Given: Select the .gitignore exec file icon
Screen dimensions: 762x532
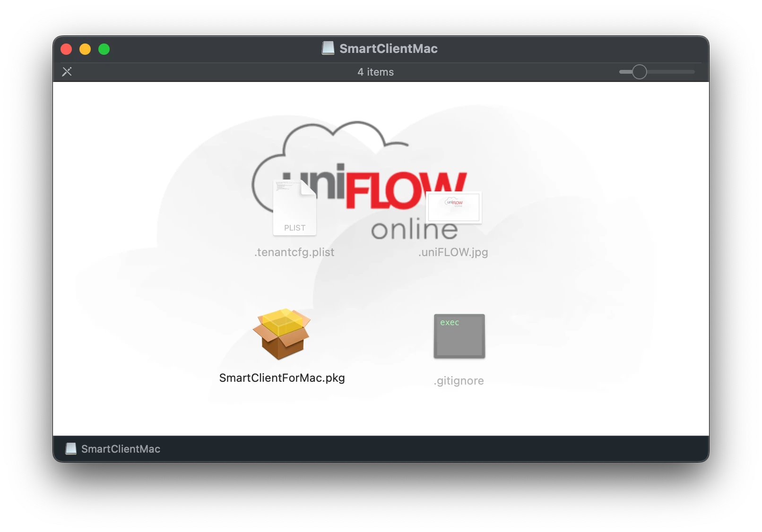Looking at the screenshot, I should click(459, 336).
